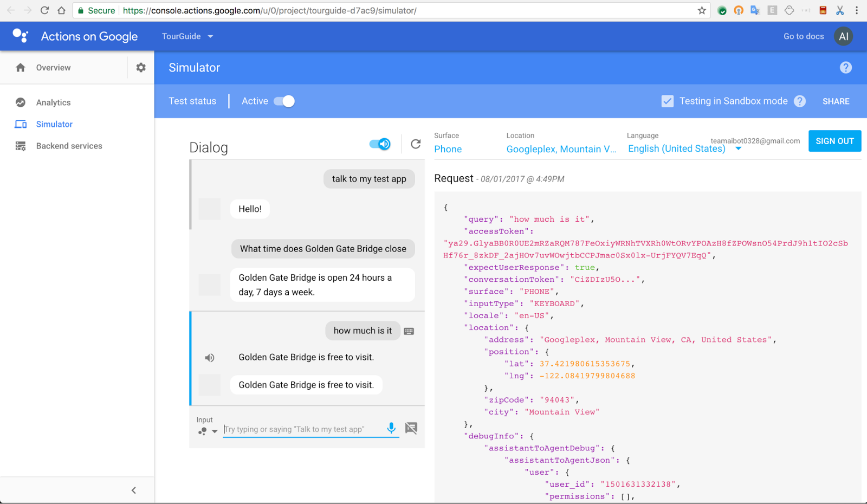Click the SHARE button
This screenshot has height=504, width=867.
click(836, 101)
